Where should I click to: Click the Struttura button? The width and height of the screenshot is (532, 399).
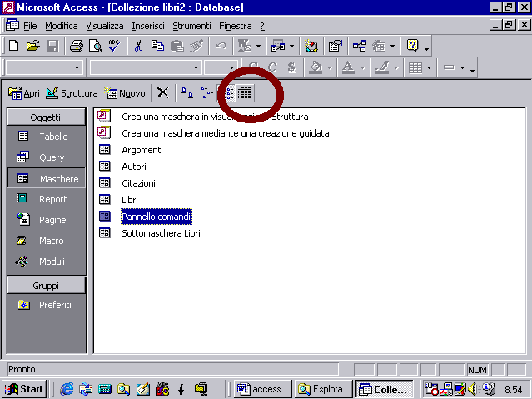(72, 93)
